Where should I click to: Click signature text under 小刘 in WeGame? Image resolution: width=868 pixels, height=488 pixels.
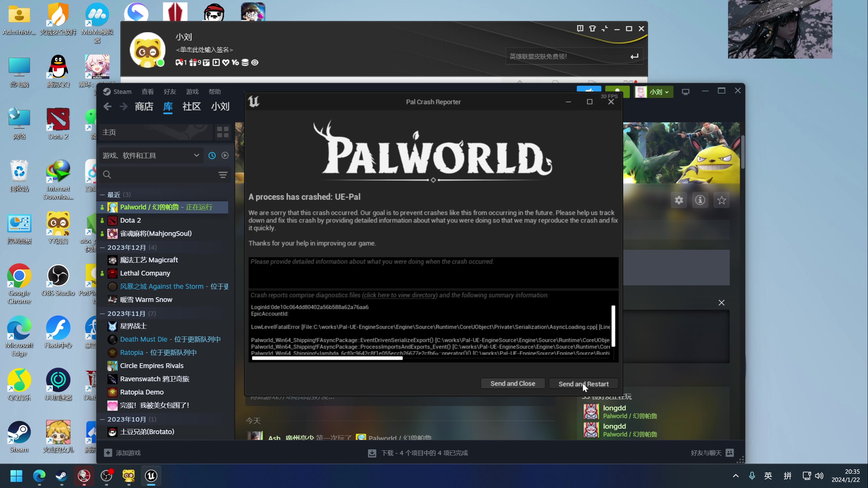pyautogui.click(x=204, y=50)
